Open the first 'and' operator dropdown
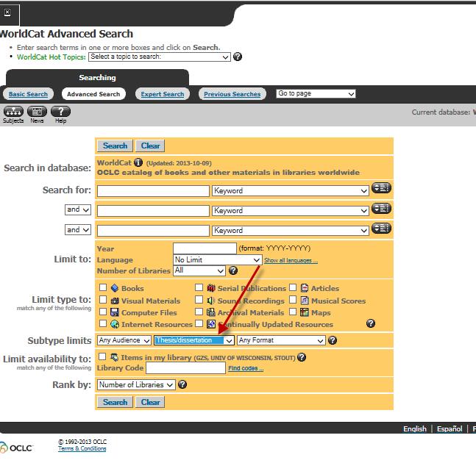 point(78,209)
